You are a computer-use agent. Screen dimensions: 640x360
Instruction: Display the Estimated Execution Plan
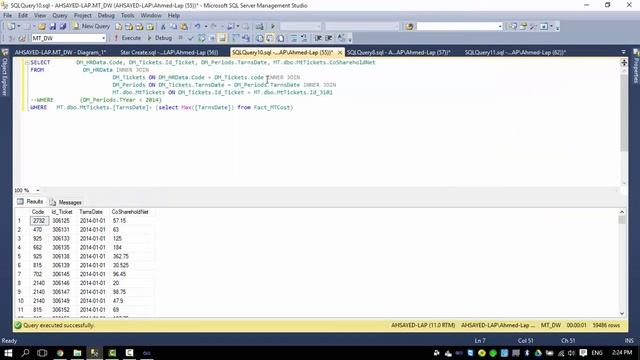(201, 38)
